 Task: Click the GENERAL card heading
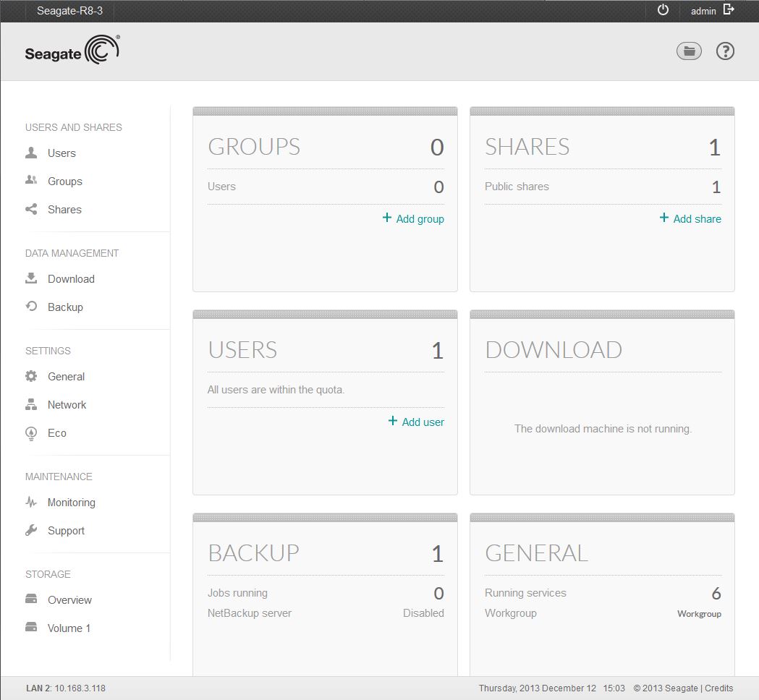point(536,553)
